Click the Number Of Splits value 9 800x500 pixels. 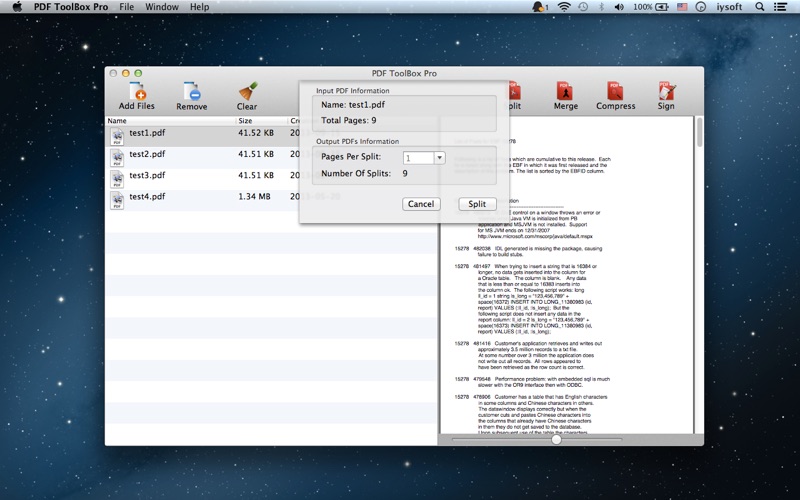pyautogui.click(x=405, y=173)
